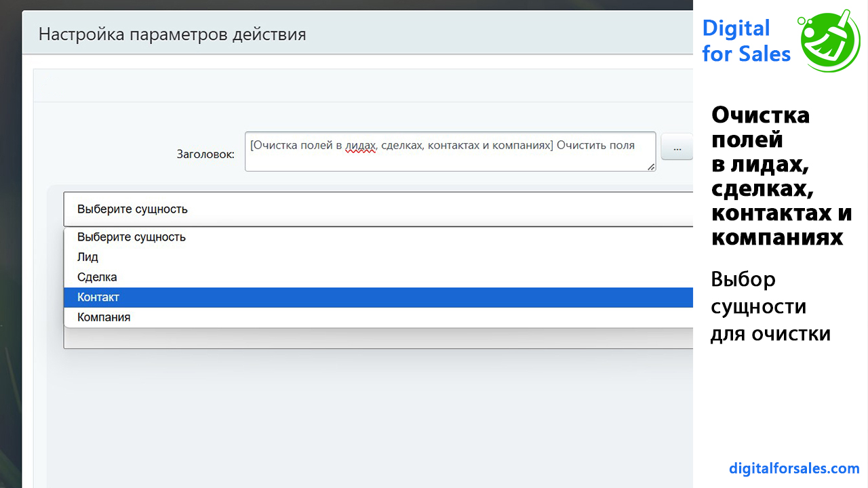
Task: Click the '...' button beside the title field
Action: click(x=676, y=147)
